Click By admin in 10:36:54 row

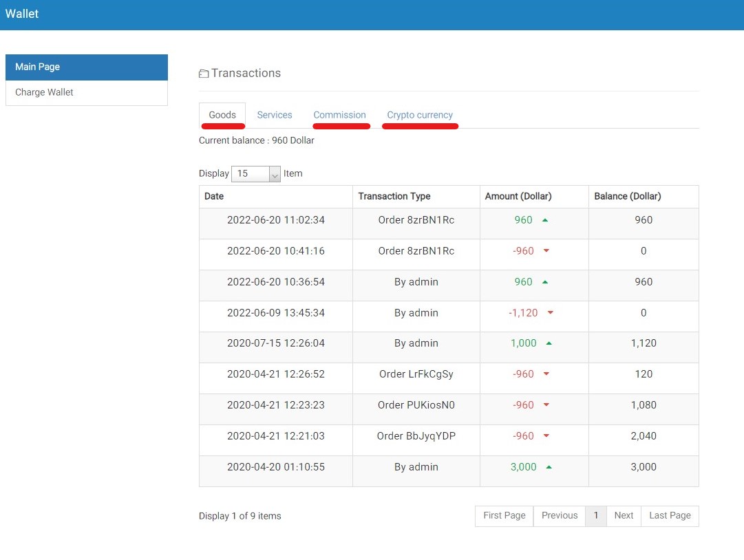tap(416, 282)
